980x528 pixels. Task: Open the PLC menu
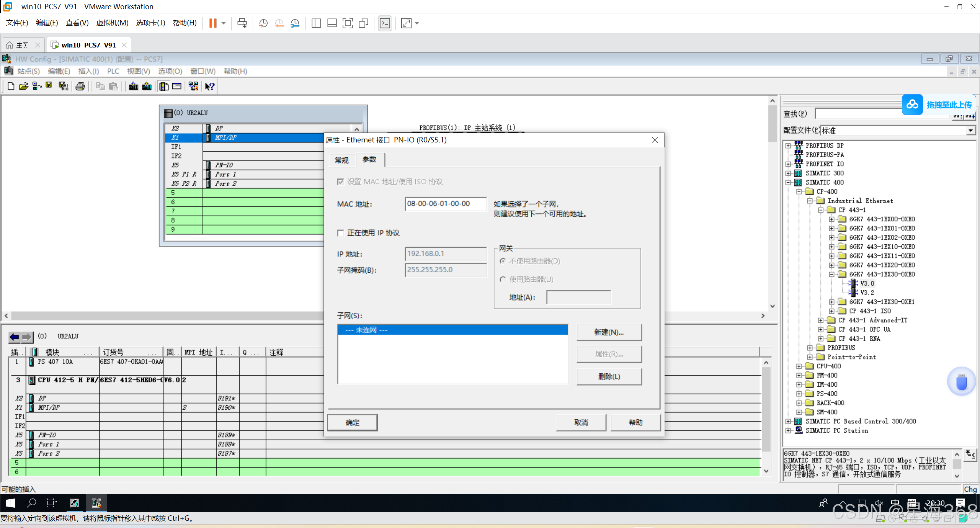click(113, 71)
